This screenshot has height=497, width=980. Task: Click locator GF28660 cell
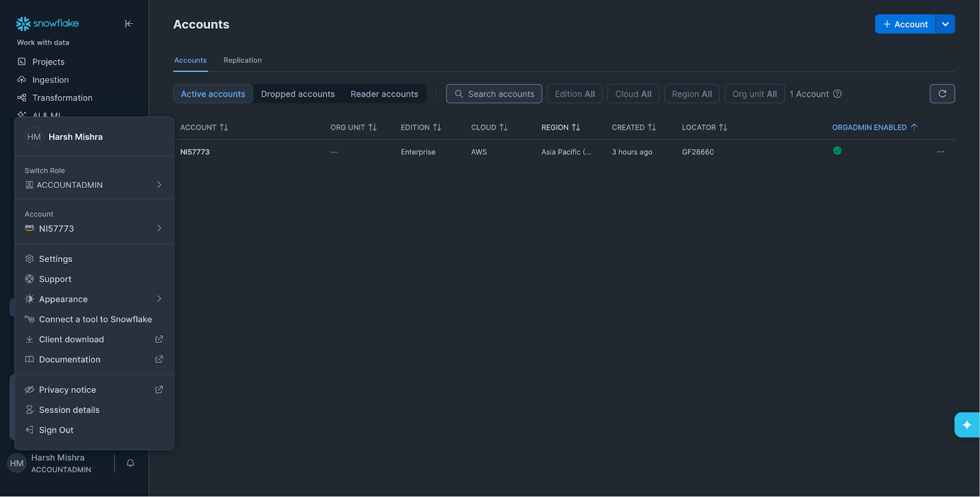698,152
